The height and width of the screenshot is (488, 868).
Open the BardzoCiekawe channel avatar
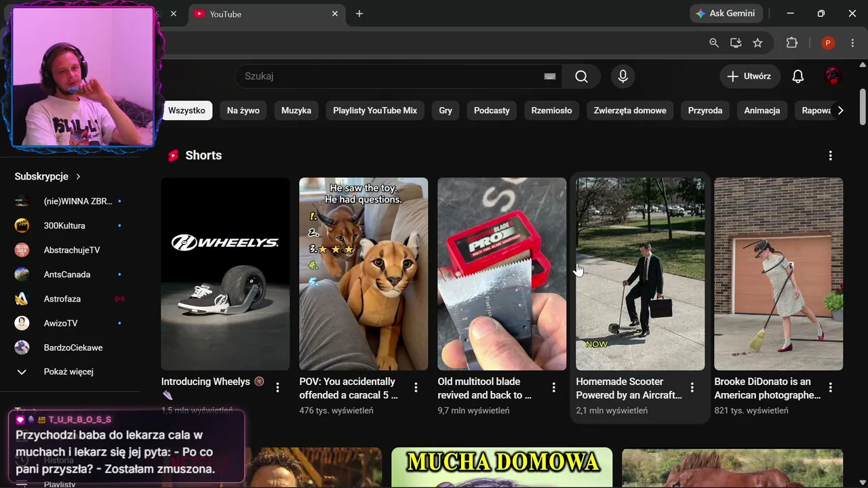tap(22, 348)
